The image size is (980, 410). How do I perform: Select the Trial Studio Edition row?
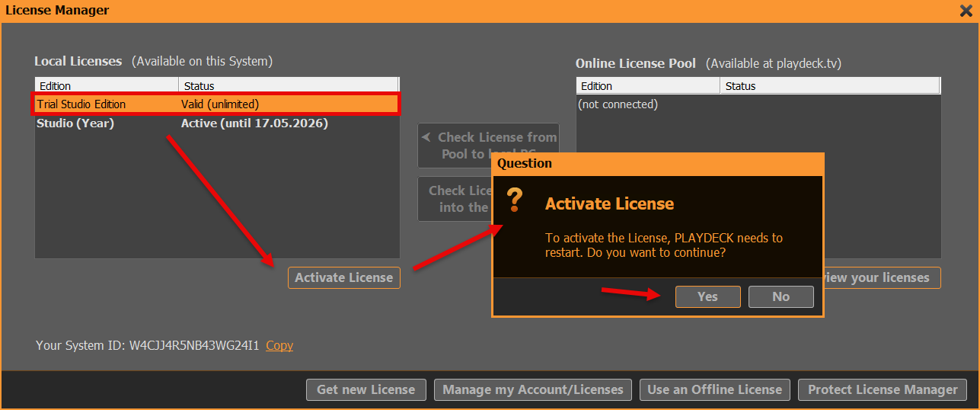(217, 104)
